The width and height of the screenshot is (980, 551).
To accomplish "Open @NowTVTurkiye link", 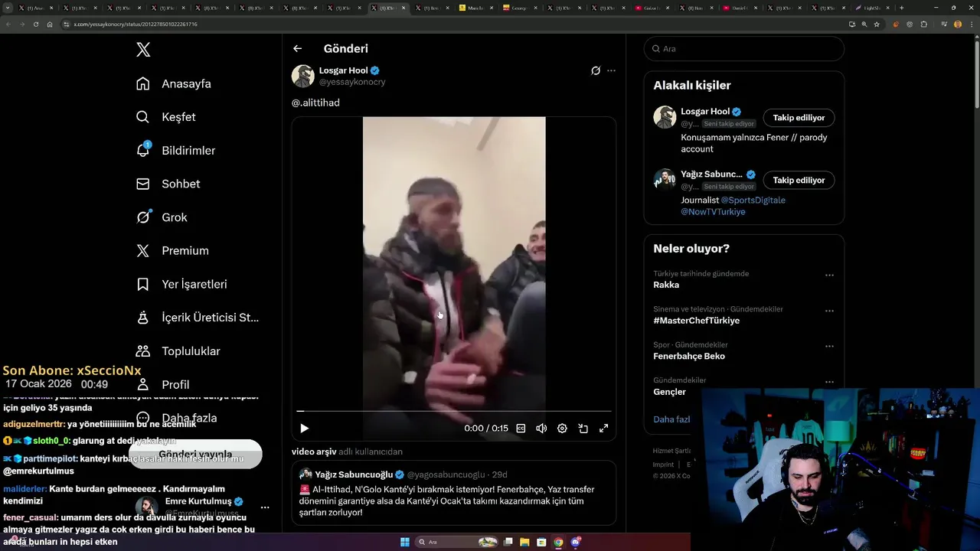I will [x=713, y=212].
